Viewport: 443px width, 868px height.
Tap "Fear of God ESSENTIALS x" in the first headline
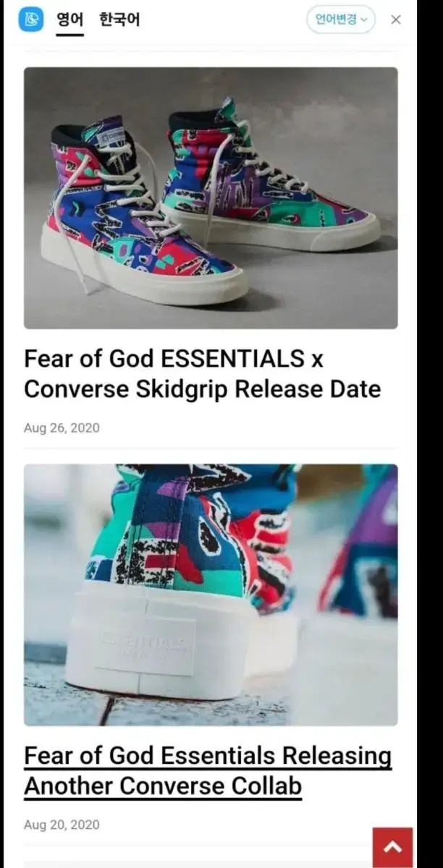[174, 359]
